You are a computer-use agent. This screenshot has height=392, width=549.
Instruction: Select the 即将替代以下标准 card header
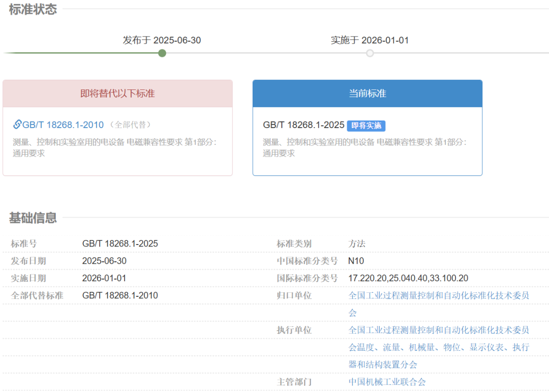tap(117, 93)
